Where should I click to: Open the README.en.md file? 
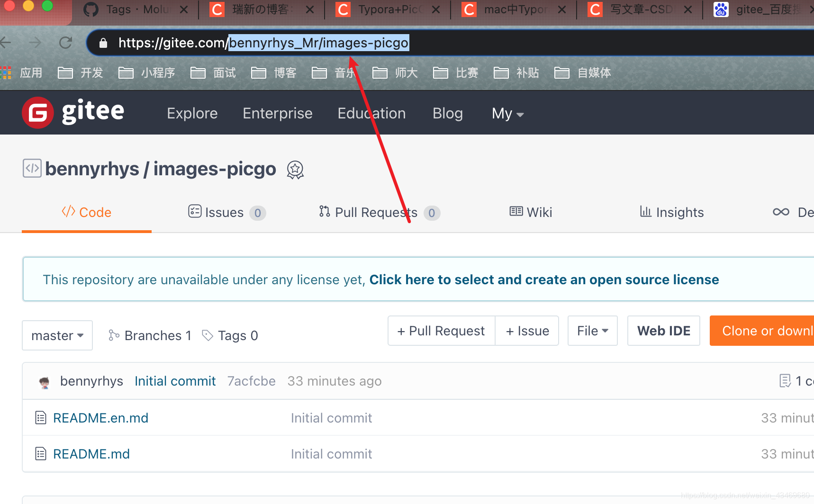point(101,418)
